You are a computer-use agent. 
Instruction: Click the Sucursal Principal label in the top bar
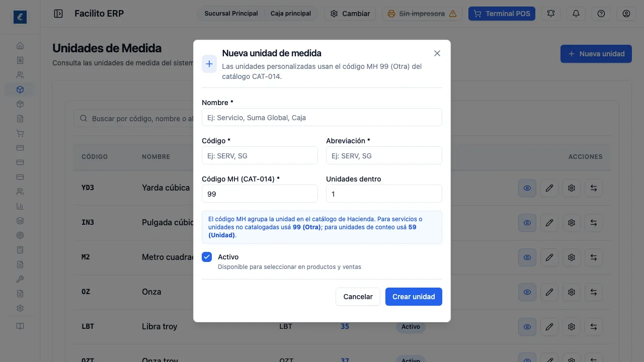(x=231, y=14)
